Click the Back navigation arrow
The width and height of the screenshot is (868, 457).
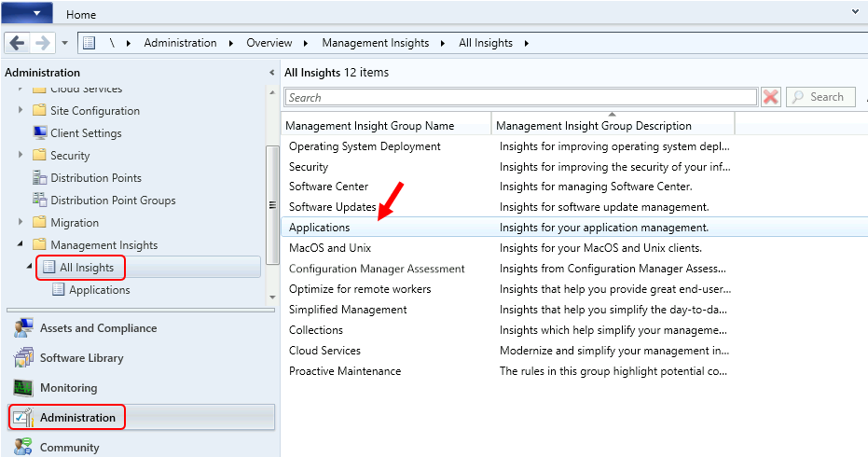click(17, 43)
